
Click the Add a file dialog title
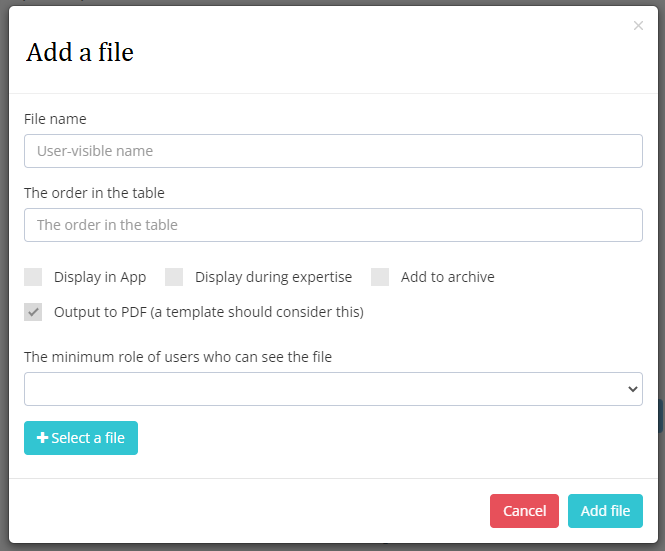tap(80, 52)
